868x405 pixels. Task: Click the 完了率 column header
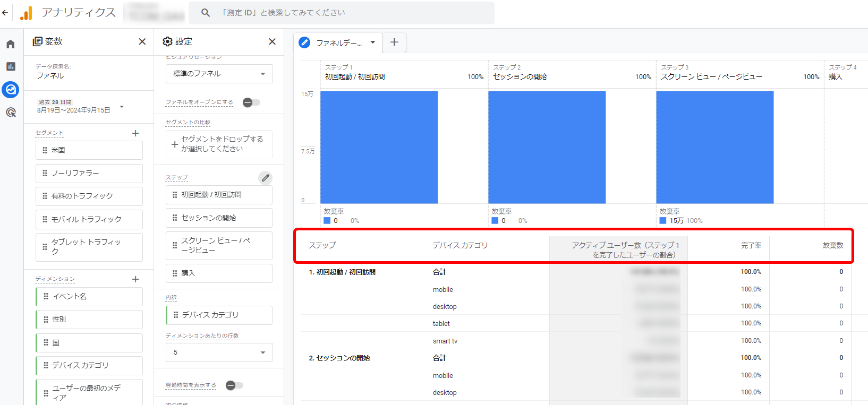[x=751, y=245]
